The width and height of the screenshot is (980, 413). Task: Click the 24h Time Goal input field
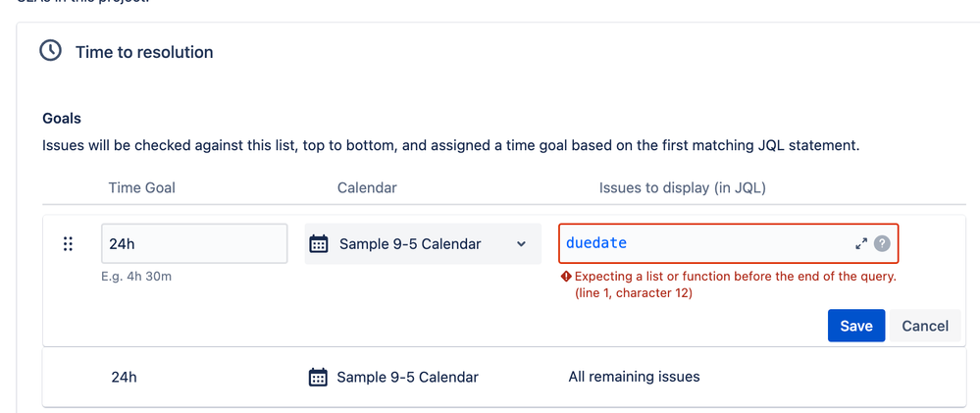194,243
